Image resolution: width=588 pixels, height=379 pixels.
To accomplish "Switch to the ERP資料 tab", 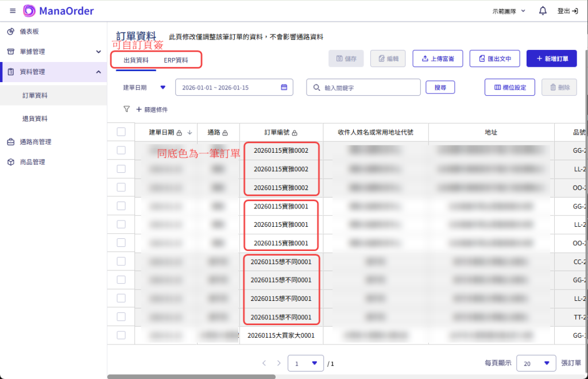I will 176,60.
